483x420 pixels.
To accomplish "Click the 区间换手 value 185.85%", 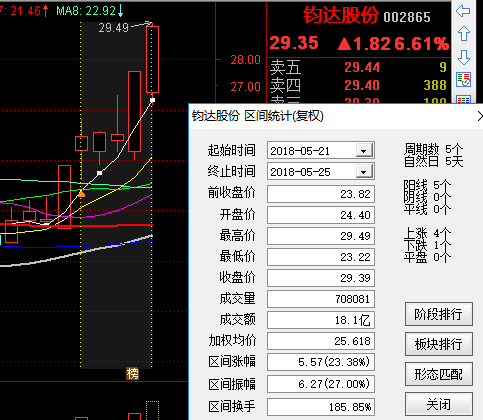I will (321, 407).
